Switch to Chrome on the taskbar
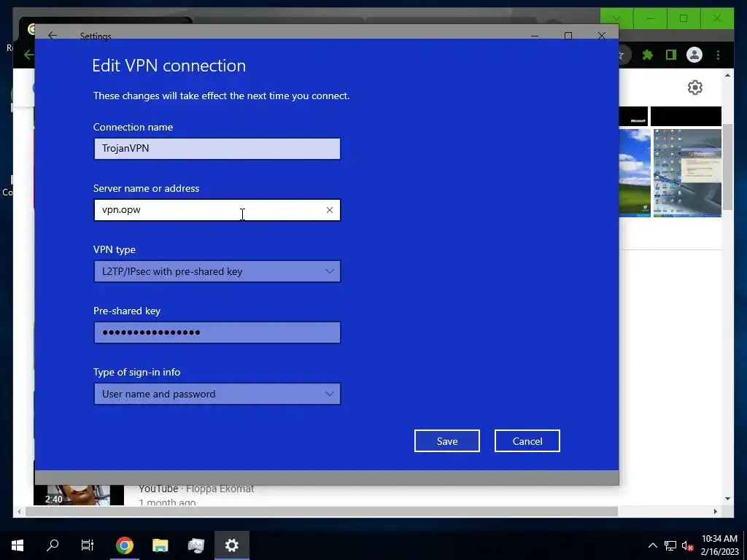Screen dimensions: 747x560 124,545
